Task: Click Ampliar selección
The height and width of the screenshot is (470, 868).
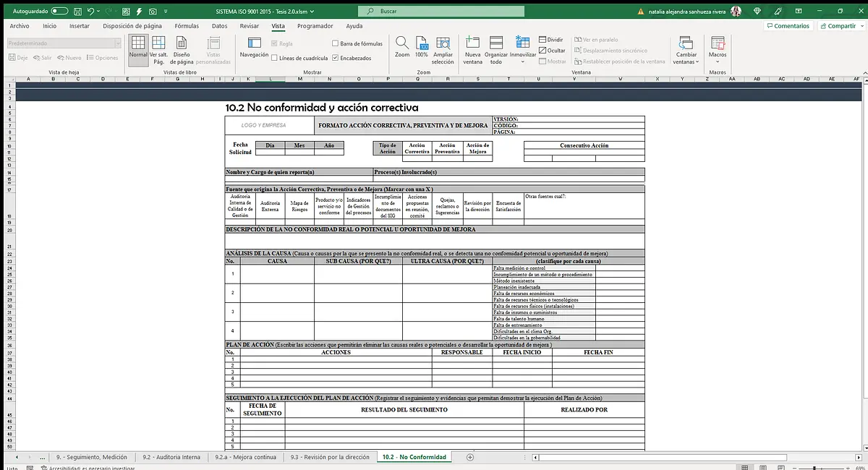Action: click(x=443, y=48)
